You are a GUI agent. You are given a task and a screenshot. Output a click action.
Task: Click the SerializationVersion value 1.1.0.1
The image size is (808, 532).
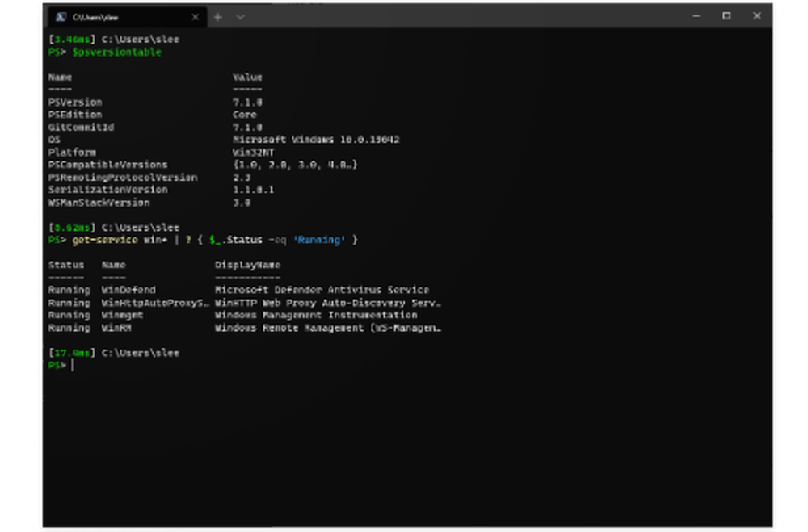[253, 190]
